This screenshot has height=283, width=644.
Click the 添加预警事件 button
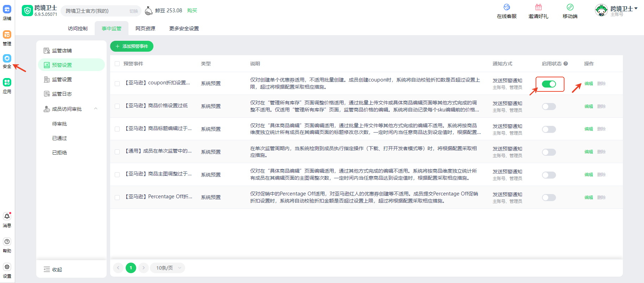[132, 46]
